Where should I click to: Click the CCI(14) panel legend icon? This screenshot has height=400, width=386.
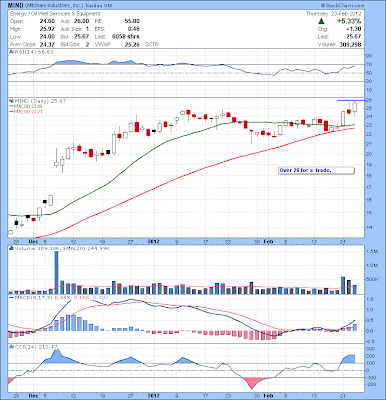[11, 347]
